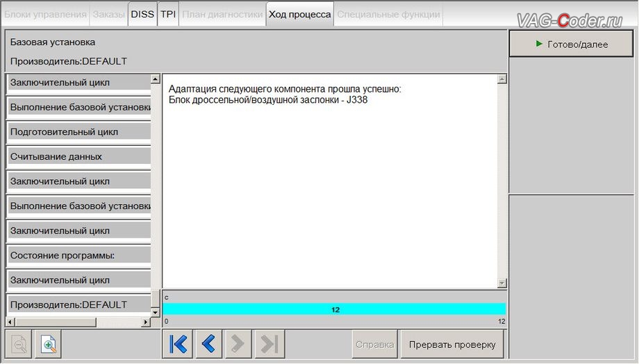Click Производитель:DEFAULT header text

click(69, 61)
